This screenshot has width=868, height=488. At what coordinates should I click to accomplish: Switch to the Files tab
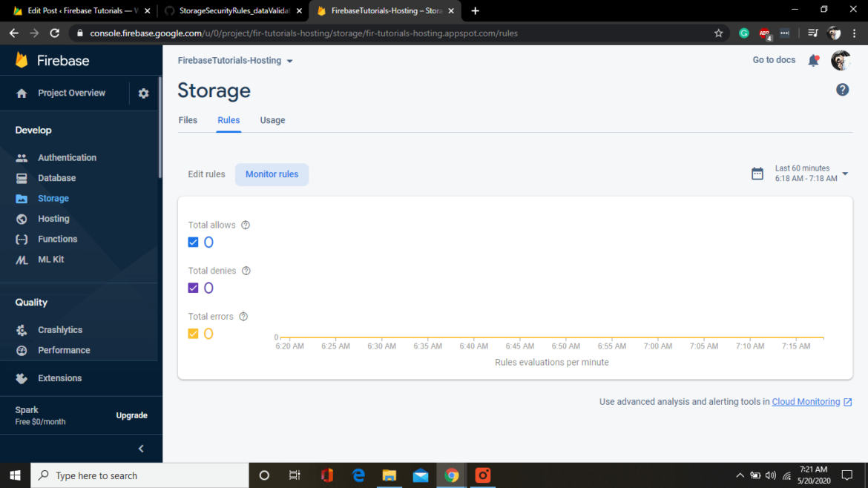[188, 119]
